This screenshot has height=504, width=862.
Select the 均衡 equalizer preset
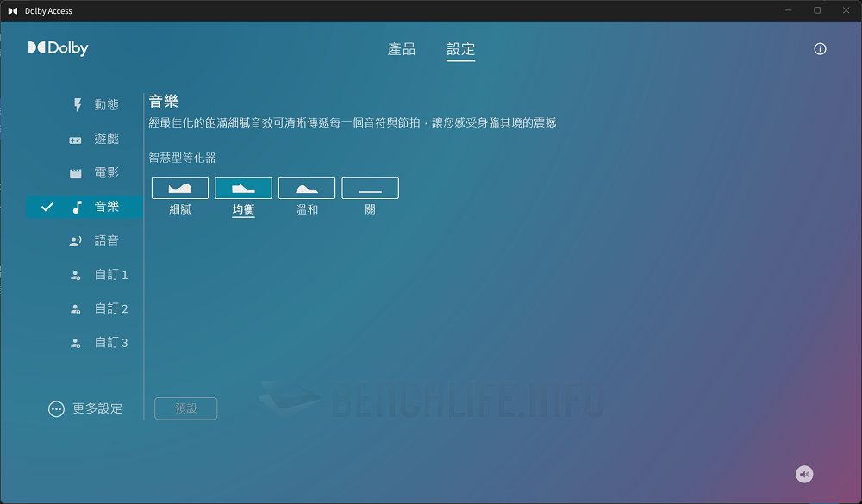(244, 188)
